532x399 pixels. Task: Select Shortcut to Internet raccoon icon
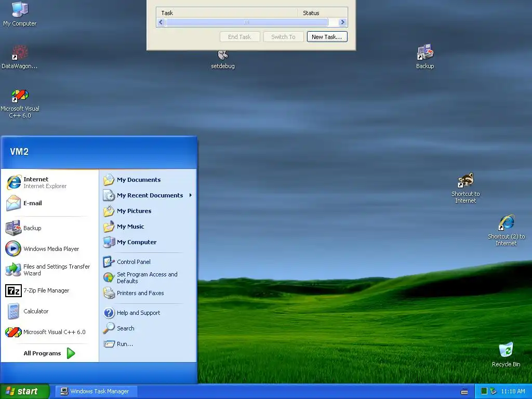(465, 188)
